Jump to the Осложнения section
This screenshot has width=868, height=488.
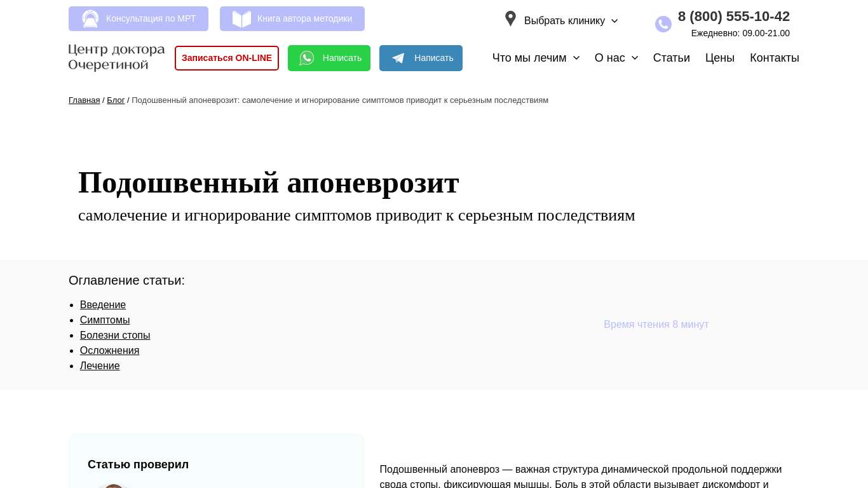(109, 351)
